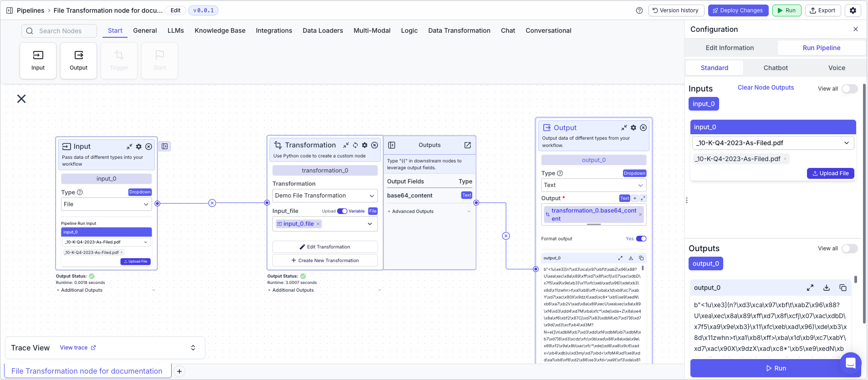Copy output_0 content in the Output node

(x=641, y=258)
